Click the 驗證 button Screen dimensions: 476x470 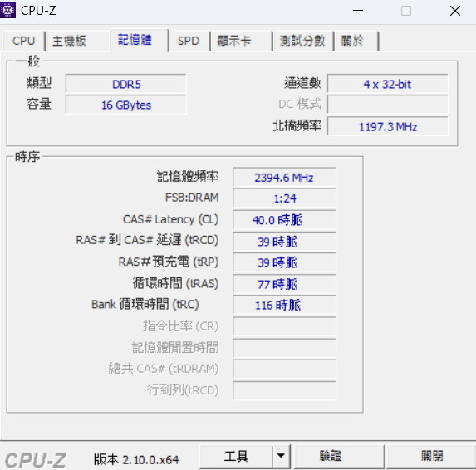click(x=339, y=457)
